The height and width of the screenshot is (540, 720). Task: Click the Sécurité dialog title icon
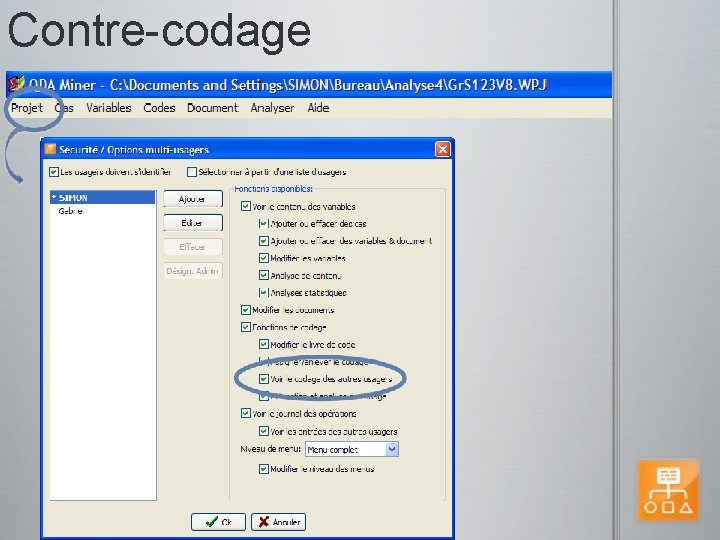[x=50, y=149]
